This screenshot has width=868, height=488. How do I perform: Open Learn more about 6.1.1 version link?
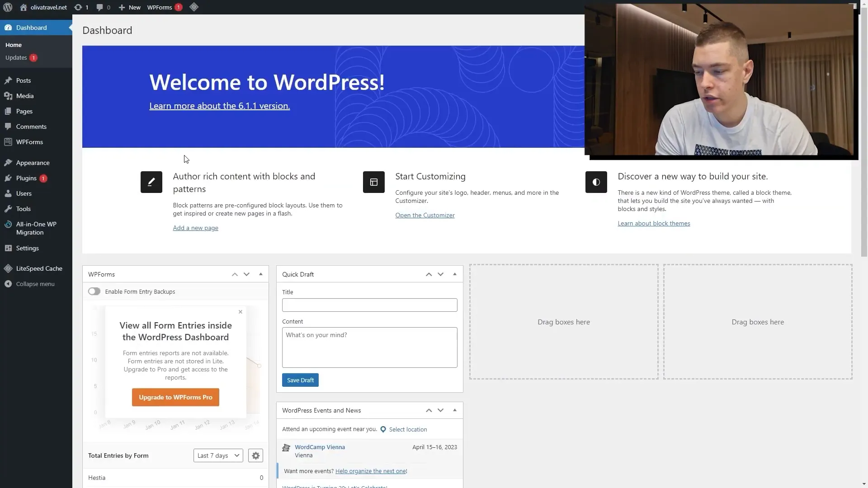click(220, 106)
